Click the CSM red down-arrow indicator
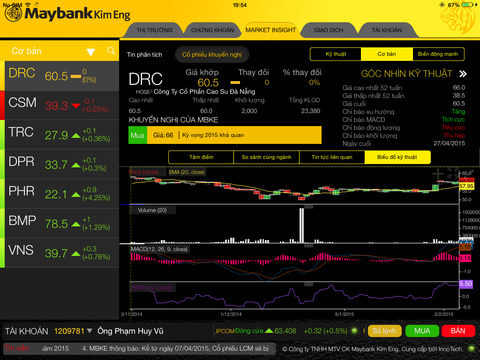480x360 pixels. (x=76, y=106)
